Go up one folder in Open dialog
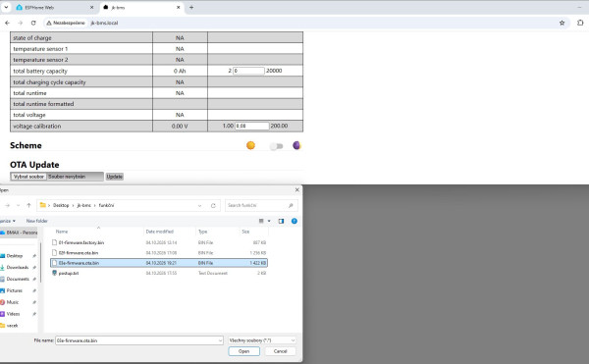This screenshot has width=589, height=364. pos(28,205)
